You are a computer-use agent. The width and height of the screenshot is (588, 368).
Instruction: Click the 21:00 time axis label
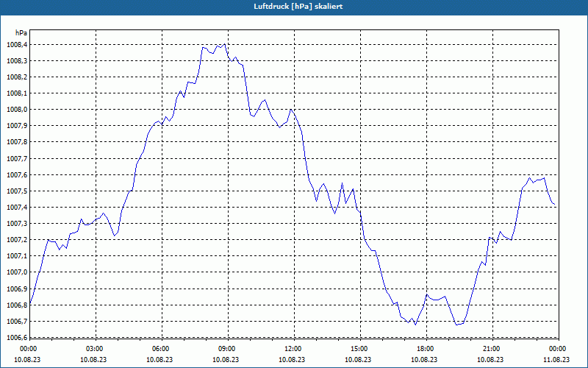click(492, 349)
